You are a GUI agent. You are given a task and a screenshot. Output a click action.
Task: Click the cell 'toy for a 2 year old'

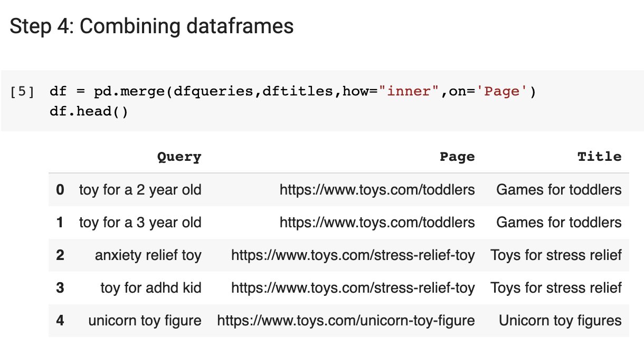click(x=140, y=189)
